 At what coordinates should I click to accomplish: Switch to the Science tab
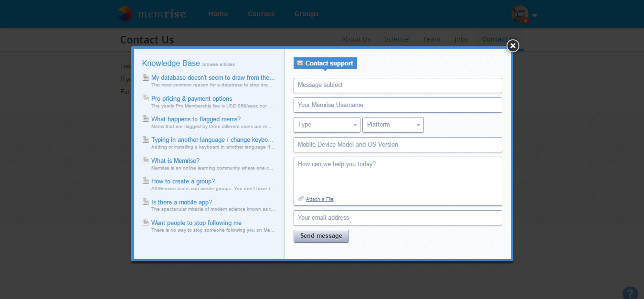click(x=397, y=39)
